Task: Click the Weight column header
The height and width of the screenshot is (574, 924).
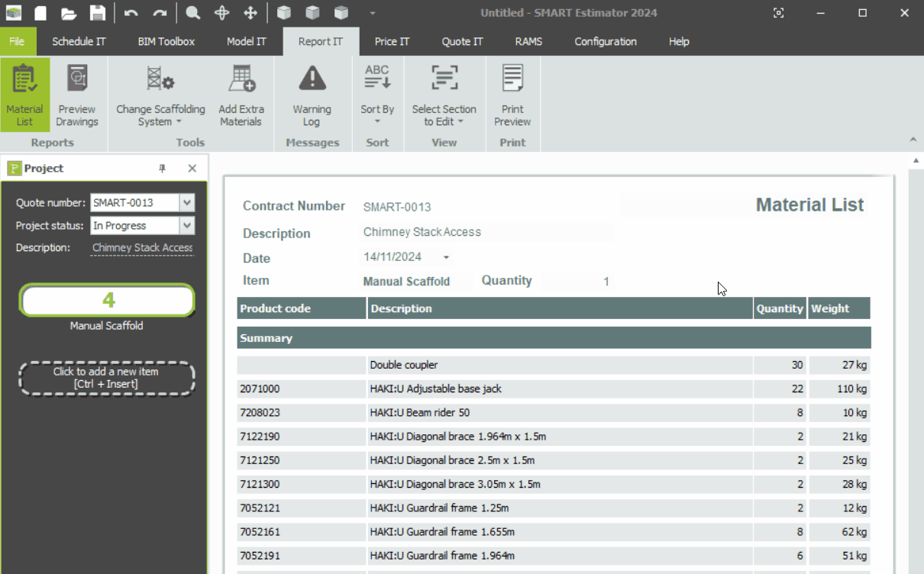Action: click(839, 308)
